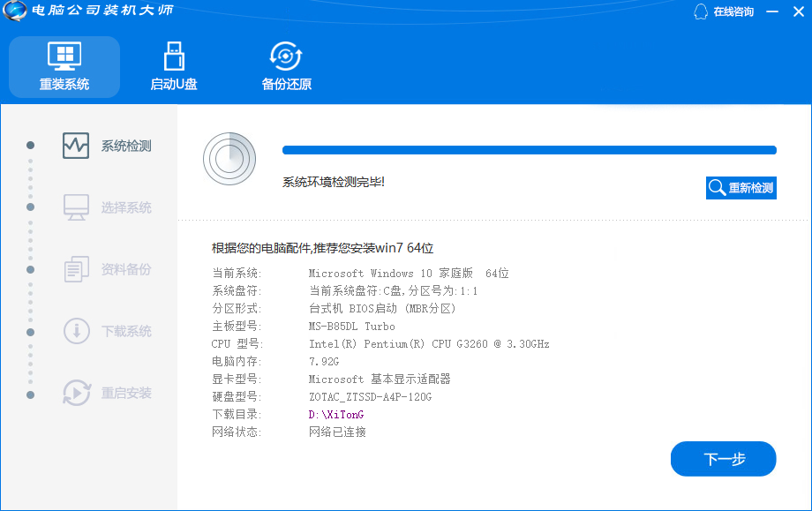Click the monitor icon on 重装系统 tab
Viewport: 812px width, 511px height.
point(64,56)
